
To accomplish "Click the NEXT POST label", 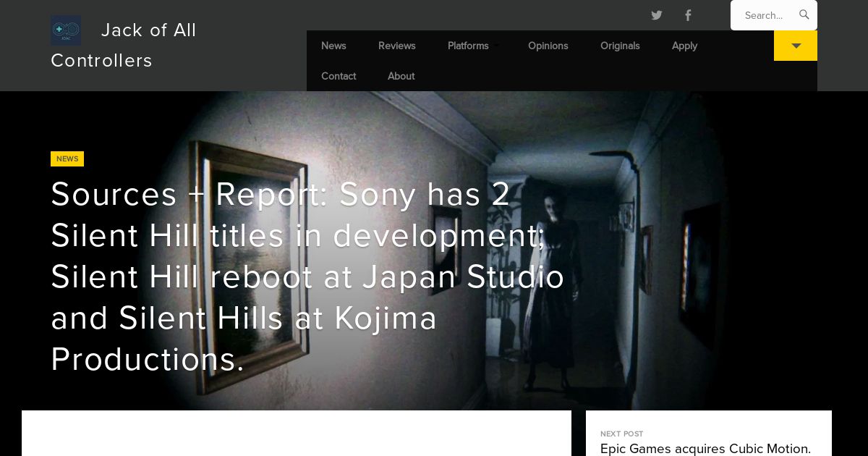I will (x=621, y=434).
